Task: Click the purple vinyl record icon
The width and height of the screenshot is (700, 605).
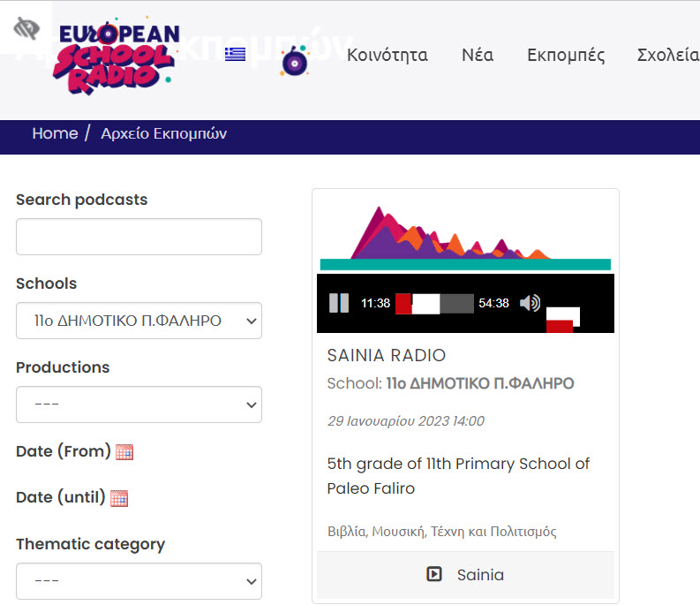Action: coord(294,61)
